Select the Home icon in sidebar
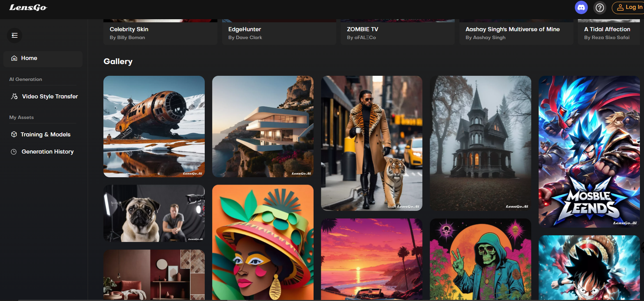Screen dimensions: 644x301 (x=14, y=58)
